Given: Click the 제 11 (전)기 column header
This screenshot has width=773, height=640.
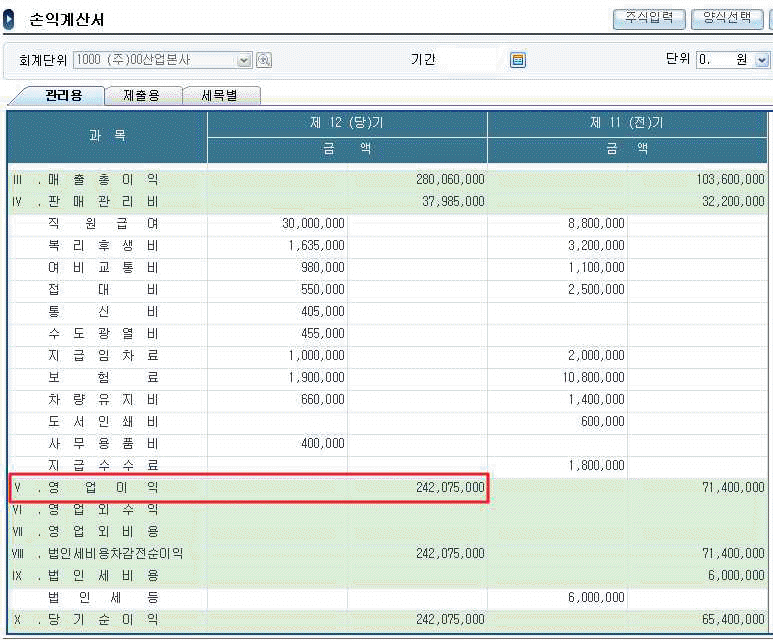Looking at the screenshot, I should (x=627, y=123).
